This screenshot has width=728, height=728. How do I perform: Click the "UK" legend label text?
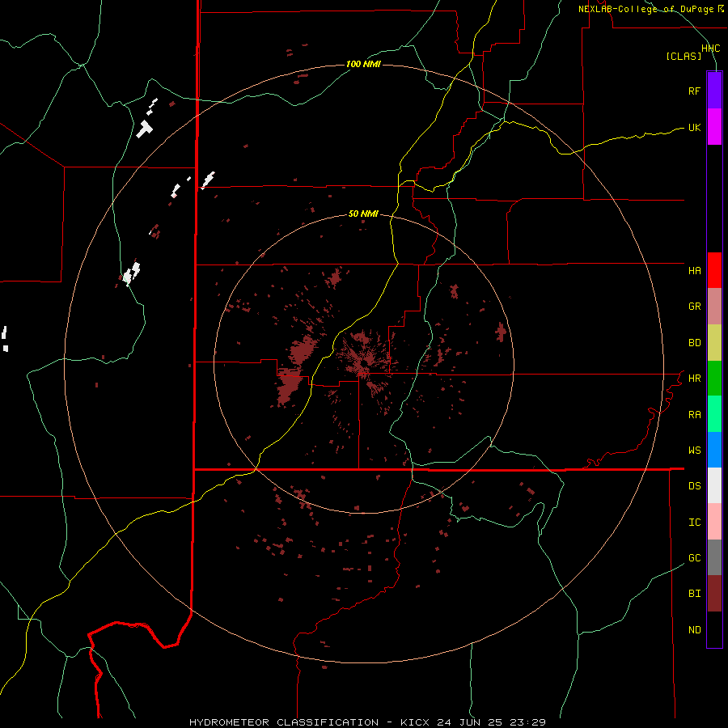tap(694, 127)
